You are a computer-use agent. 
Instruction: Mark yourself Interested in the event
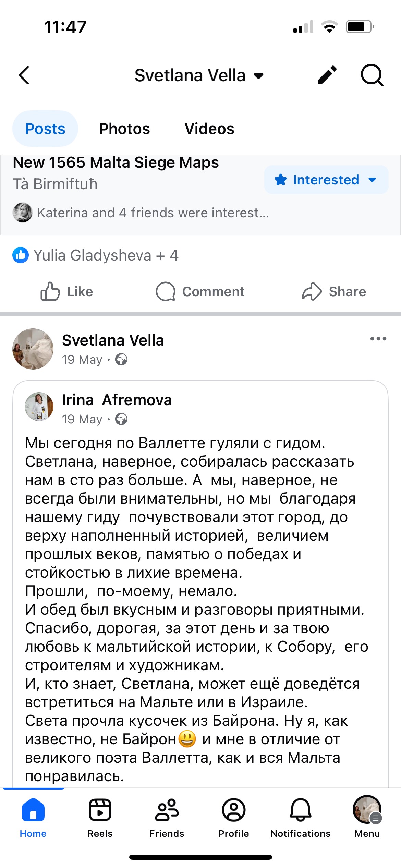click(x=318, y=180)
